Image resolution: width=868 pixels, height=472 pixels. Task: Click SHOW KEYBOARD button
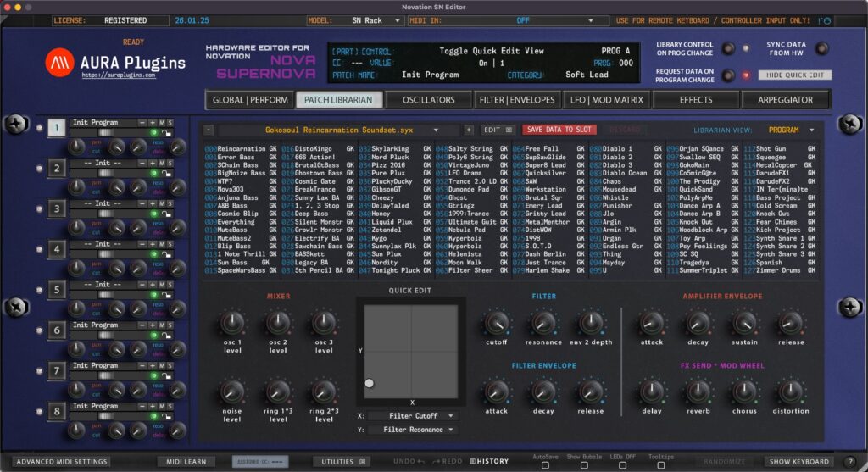pyautogui.click(x=798, y=462)
